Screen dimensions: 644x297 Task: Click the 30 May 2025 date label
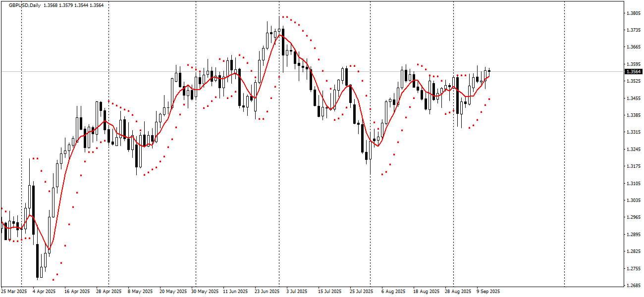pyautogui.click(x=204, y=292)
